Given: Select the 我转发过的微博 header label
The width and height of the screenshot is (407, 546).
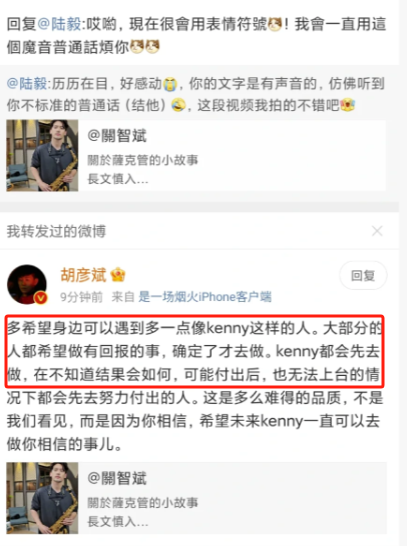Looking at the screenshot, I should [x=56, y=231].
